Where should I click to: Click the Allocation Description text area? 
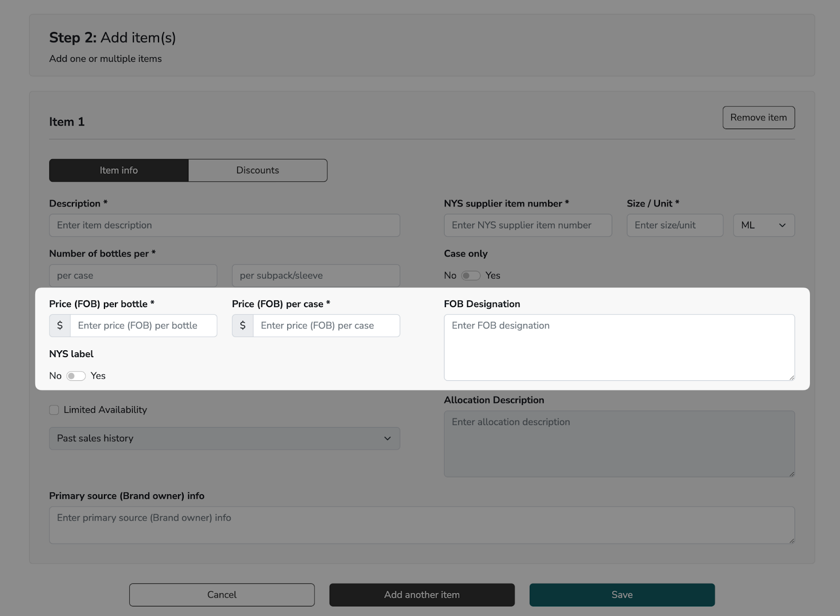tap(619, 444)
